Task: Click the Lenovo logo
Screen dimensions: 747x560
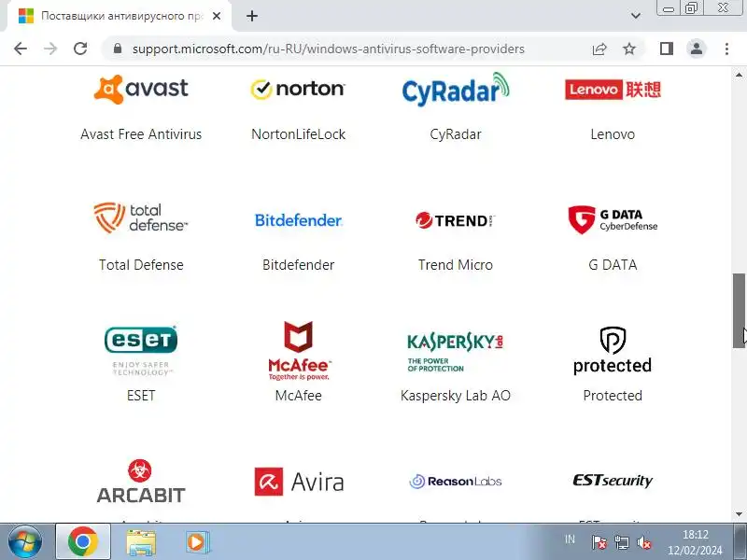Action: (x=613, y=89)
